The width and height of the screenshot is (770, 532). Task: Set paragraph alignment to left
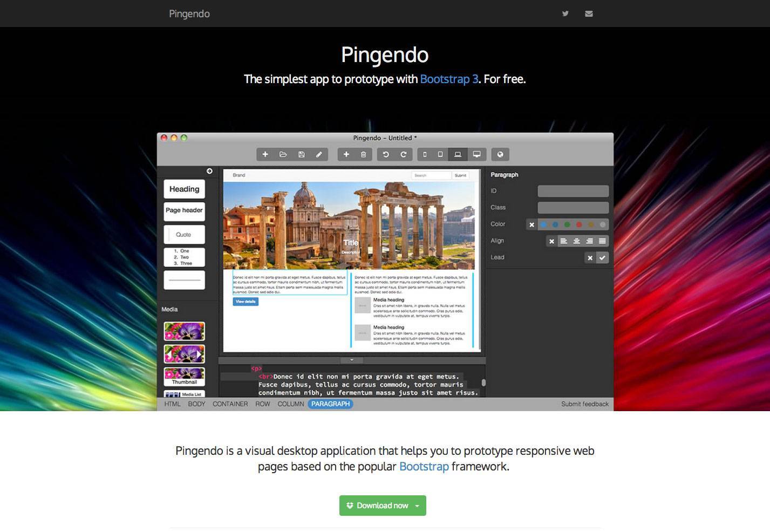click(x=564, y=241)
